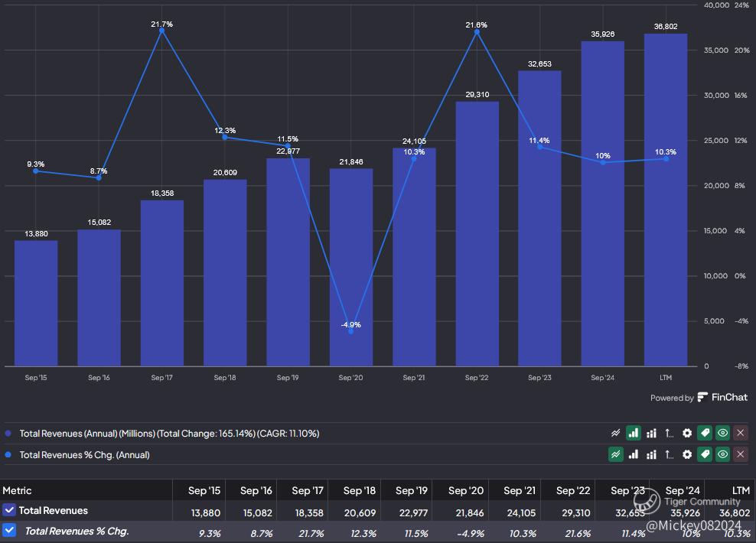Click the Total Revenues legend color dot
Viewport: 756px width, 543px height.
click(x=8, y=434)
